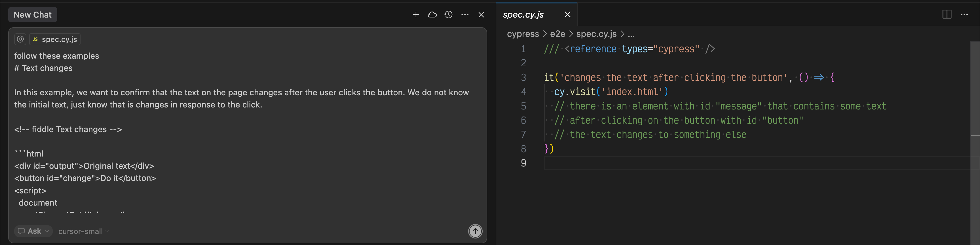Screen dimensions: 980x245
Task: Close the chat panel
Action: pyautogui.click(x=481, y=14)
